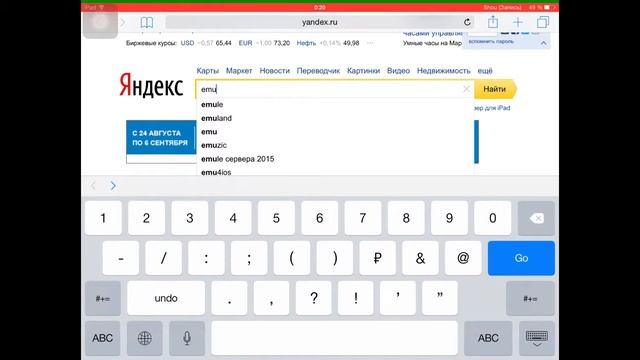
Task: Tap the blue Go key
Action: pyautogui.click(x=521, y=258)
